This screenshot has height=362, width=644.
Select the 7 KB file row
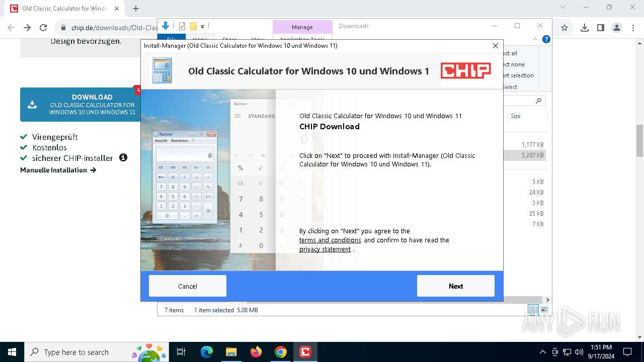[526, 224]
